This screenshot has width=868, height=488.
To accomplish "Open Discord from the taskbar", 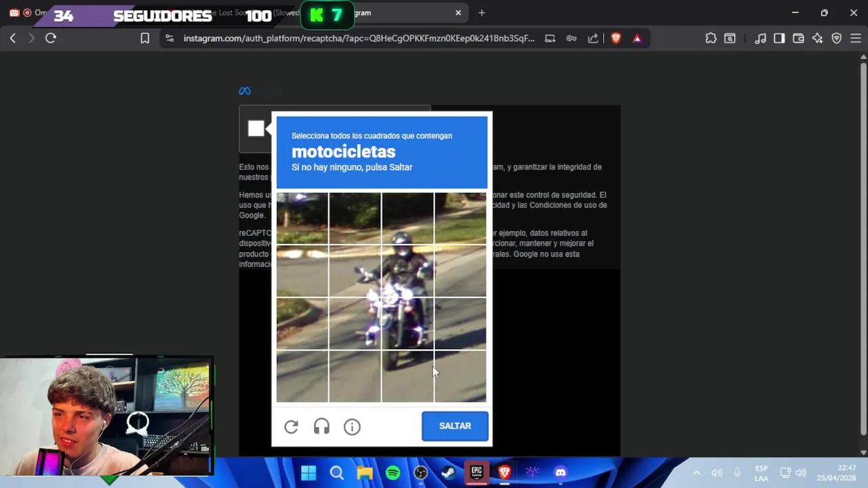I will pyautogui.click(x=560, y=472).
